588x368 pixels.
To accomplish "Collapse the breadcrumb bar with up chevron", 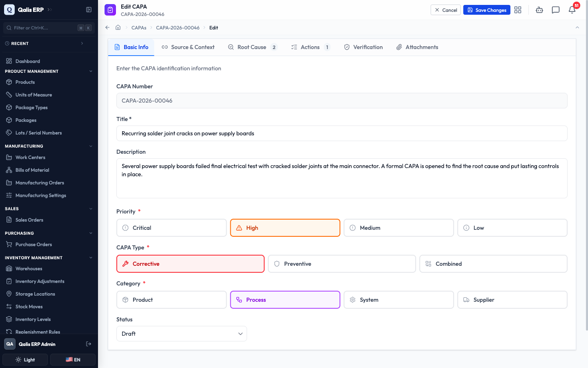I will click(x=577, y=27).
